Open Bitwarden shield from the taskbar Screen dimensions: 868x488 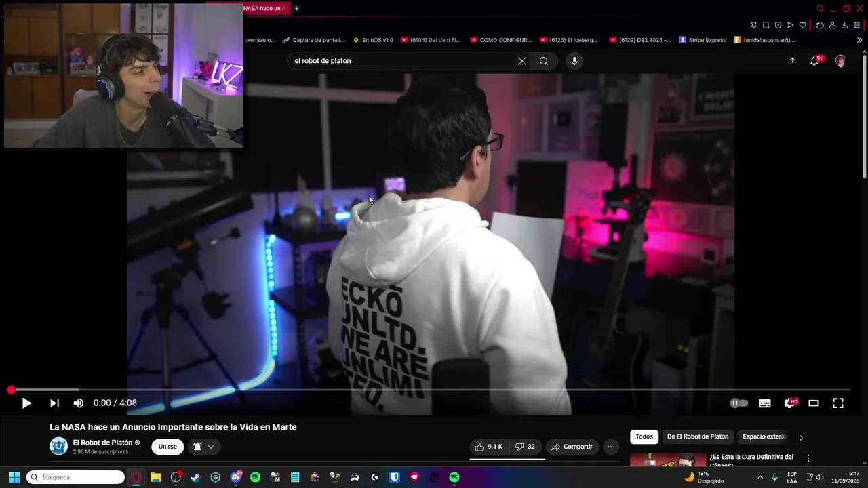(395, 477)
